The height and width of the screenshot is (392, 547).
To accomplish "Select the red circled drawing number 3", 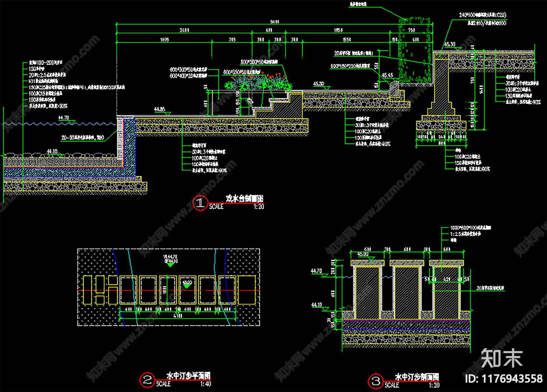I will coord(376,381).
